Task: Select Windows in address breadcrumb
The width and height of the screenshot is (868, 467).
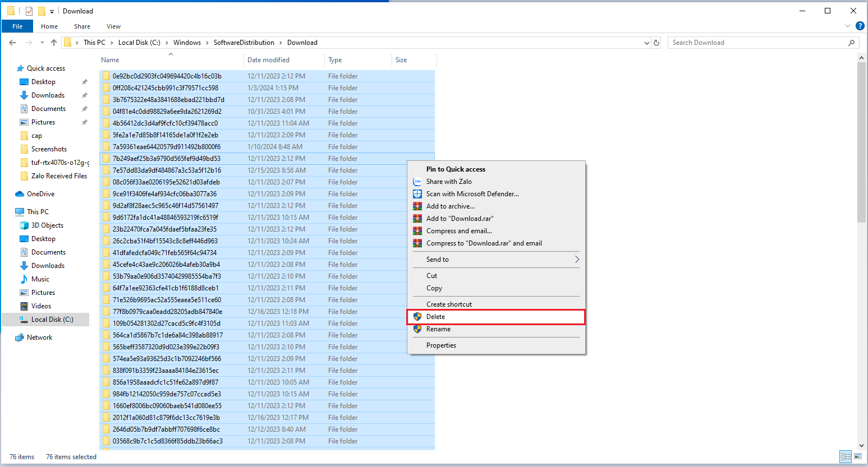Action: tap(187, 43)
